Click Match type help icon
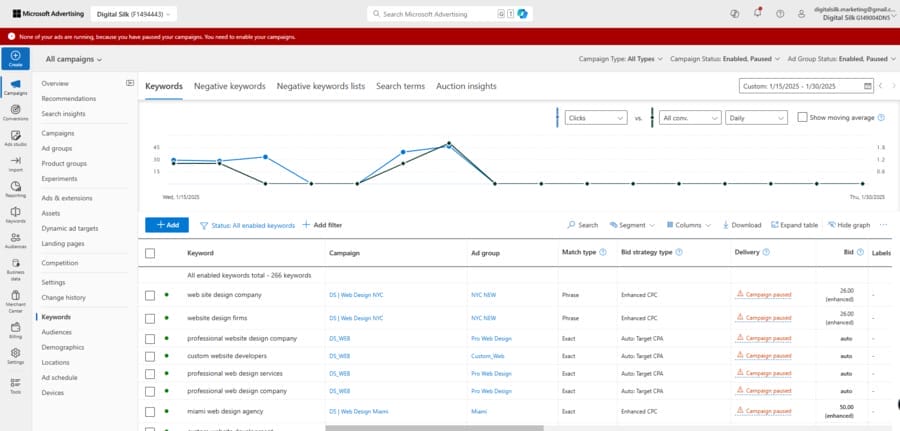Screen dimensions: 900x431 [x=603, y=252]
